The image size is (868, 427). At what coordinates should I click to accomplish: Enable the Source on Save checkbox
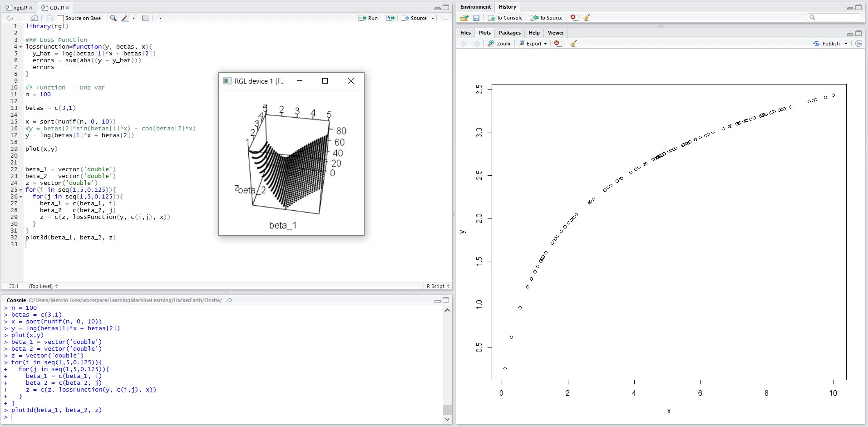60,19
